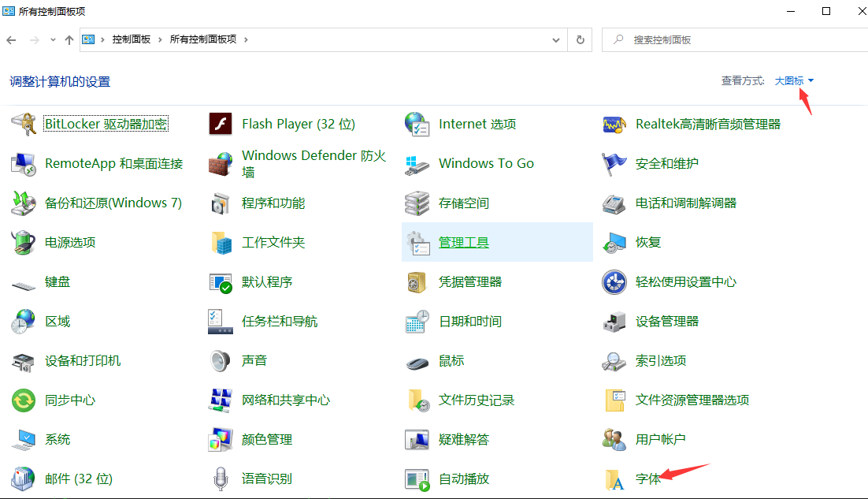Open the 管理工具 link
Screen dimensions: 868x499
pos(464,242)
